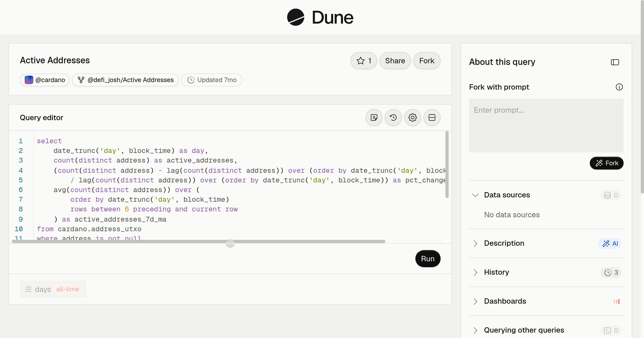Click the Active Addresses title
The image size is (644, 338).
coord(55,60)
